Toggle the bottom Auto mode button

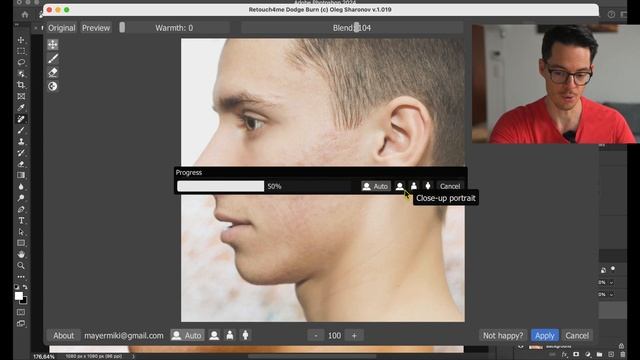pyautogui.click(x=187, y=336)
